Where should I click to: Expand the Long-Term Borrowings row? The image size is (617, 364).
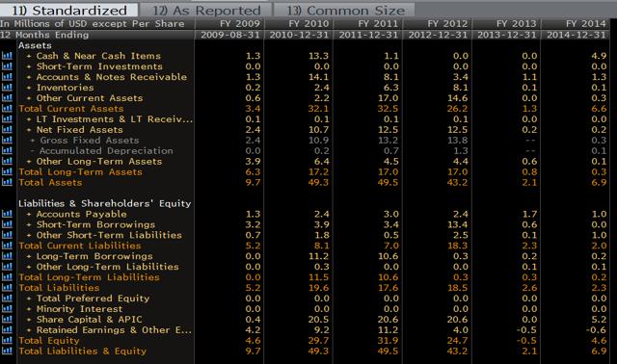pos(29,257)
